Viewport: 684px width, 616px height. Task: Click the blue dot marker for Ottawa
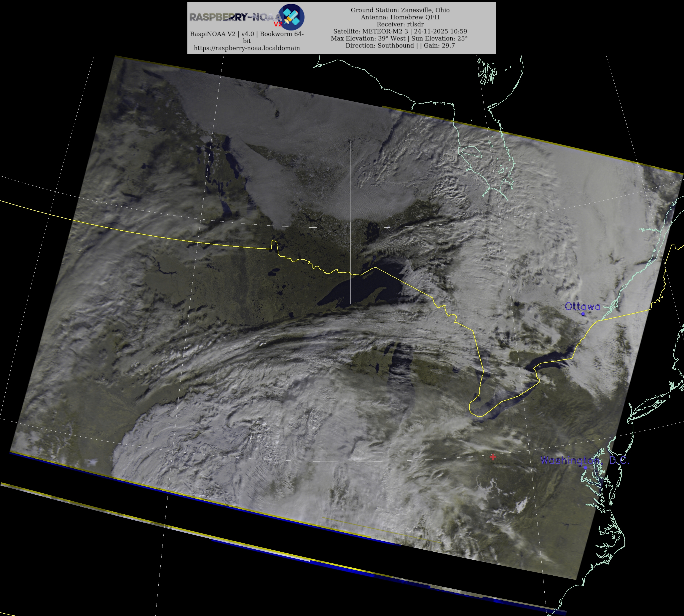[583, 314]
